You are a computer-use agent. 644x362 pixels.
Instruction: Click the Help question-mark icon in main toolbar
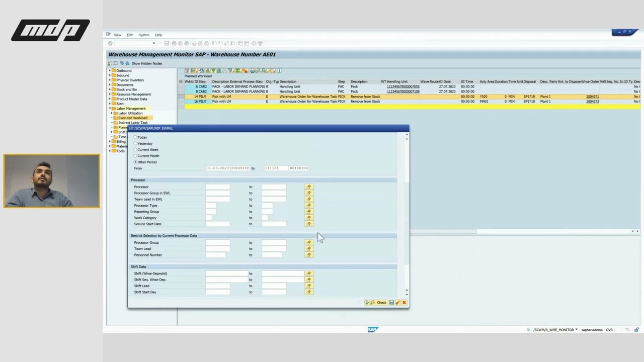254,43
